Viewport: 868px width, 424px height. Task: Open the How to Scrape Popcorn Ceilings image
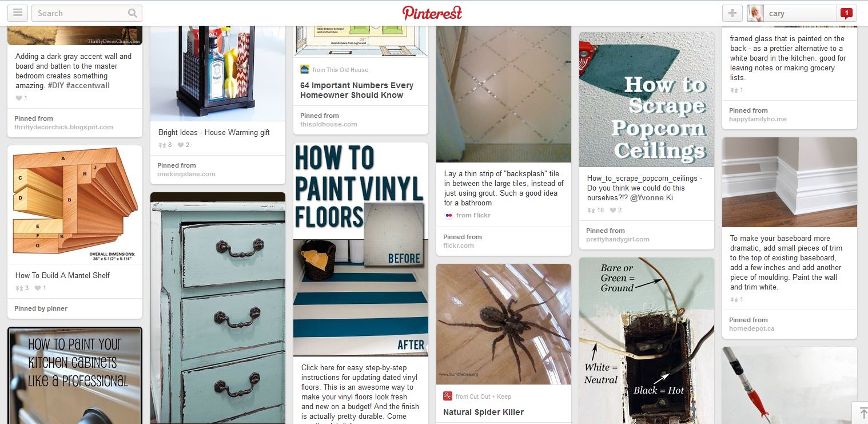[647, 100]
